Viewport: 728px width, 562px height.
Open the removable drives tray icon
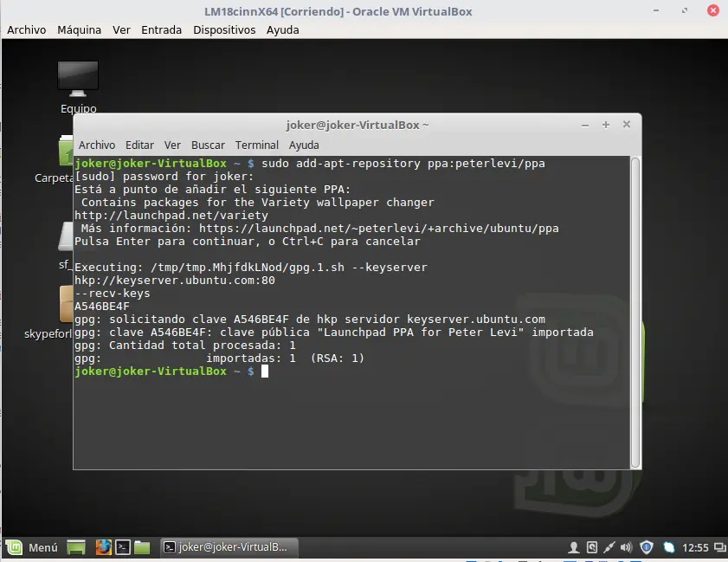click(x=592, y=547)
